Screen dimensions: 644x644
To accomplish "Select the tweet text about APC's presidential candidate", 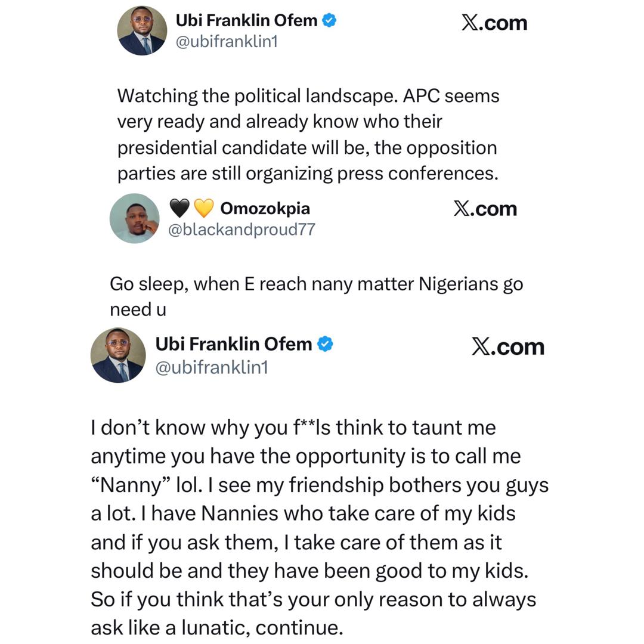I will 308,134.
